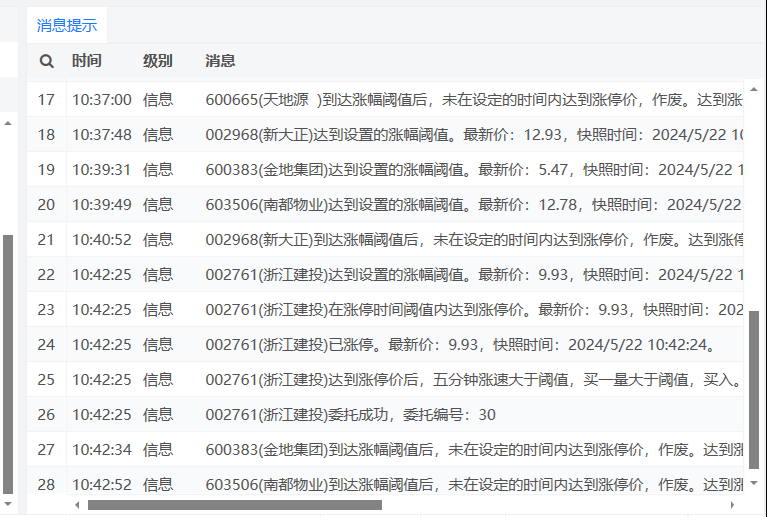Click the left panel scroll-down arrow

(x=8, y=504)
